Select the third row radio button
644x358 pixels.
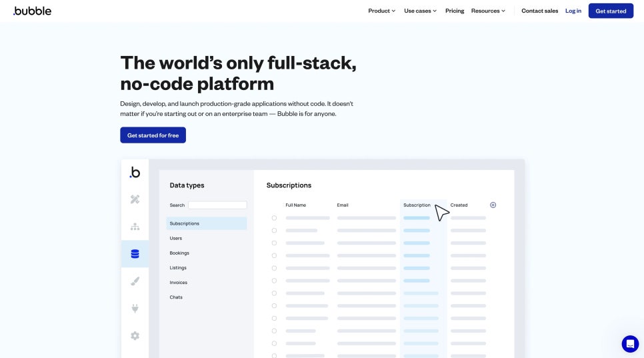pyautogui.click(x=274, y=243)
